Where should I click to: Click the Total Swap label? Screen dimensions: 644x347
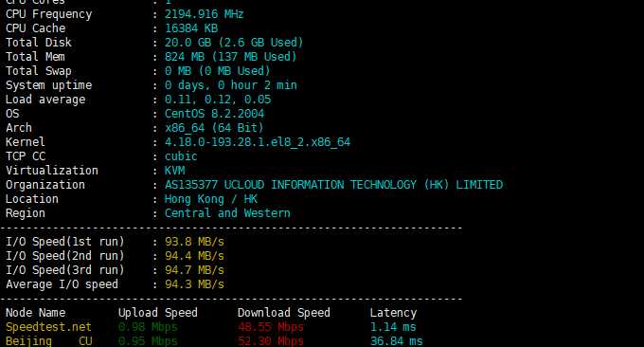pos(39,71)
